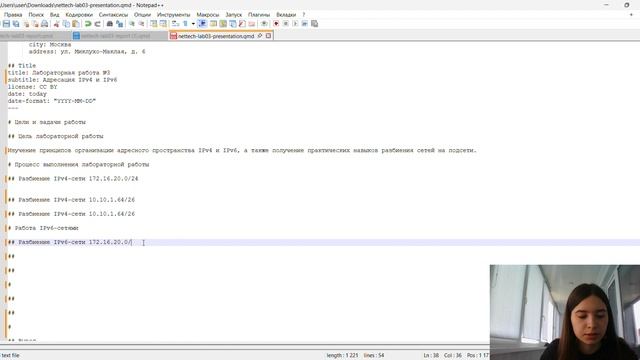Close the nettech-lab03-presentation.qmd tab
Viewport: 640px width, 360px height.
tap(268, 36)
